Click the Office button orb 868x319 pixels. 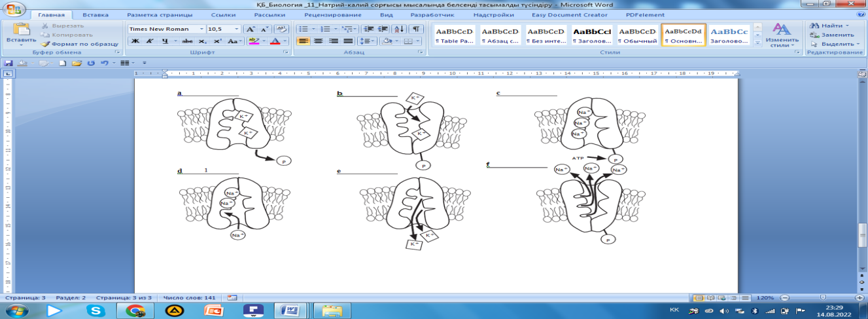pos(13,9)
